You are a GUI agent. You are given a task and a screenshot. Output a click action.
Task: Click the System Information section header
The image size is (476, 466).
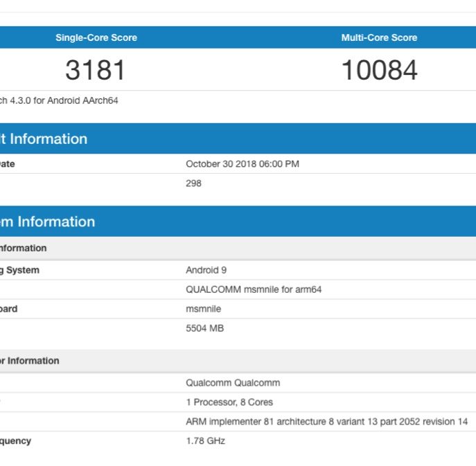47,222
